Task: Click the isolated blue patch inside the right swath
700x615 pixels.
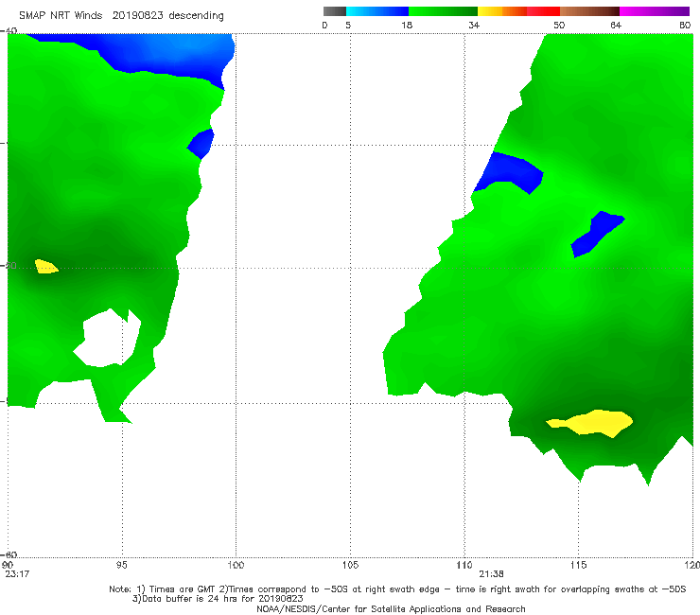Action: [597, 233]
